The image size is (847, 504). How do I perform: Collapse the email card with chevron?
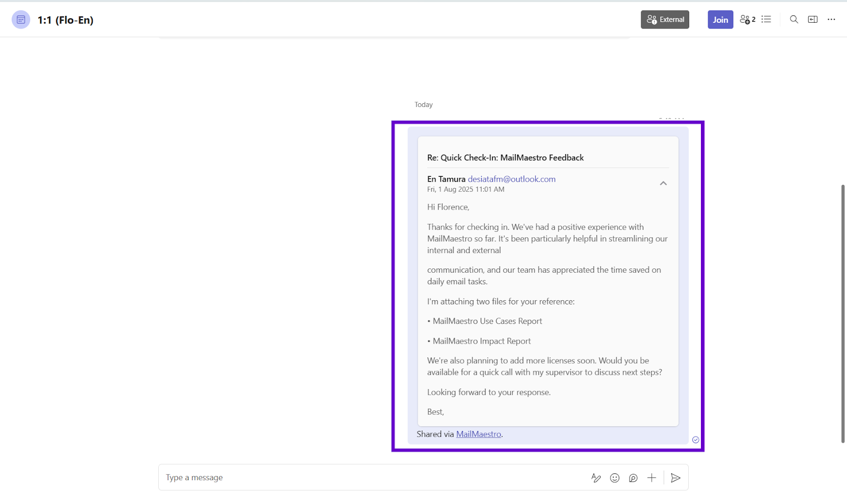pos(663,183)
